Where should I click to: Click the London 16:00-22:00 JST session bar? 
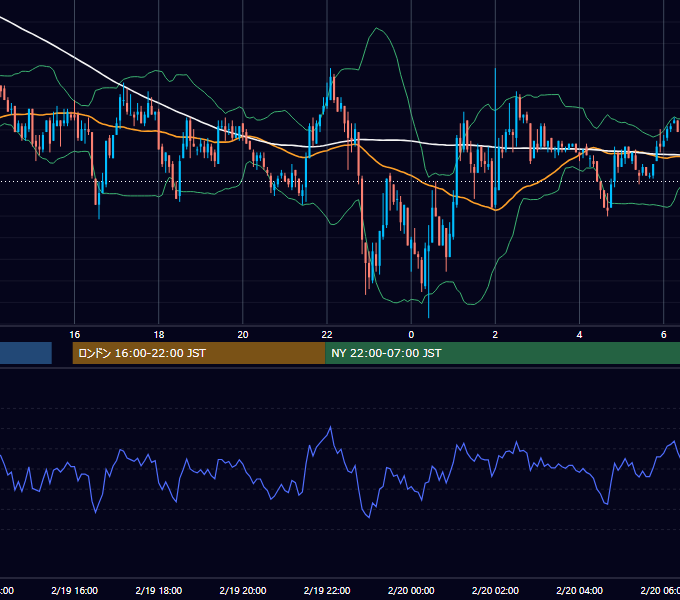[199, 353]
